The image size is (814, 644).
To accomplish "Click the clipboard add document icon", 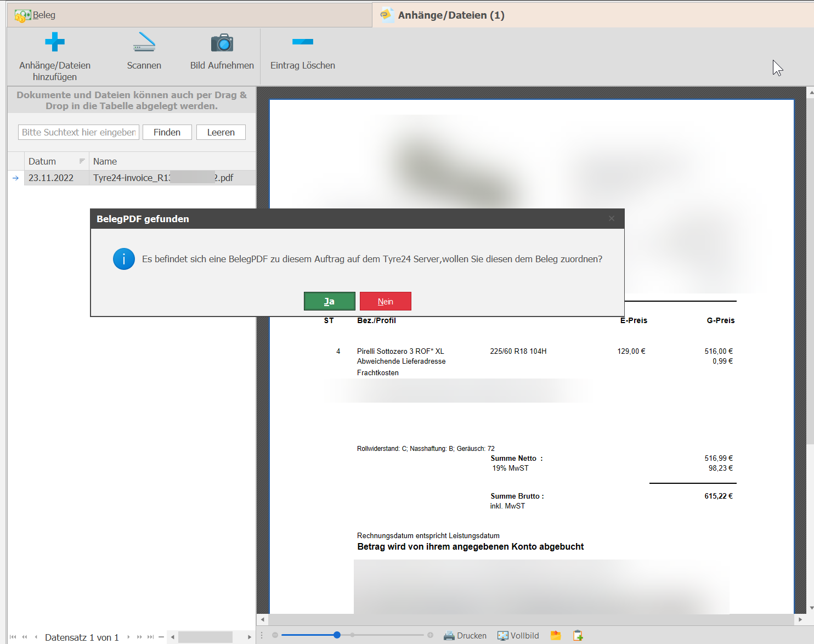I will pos(578,635).
